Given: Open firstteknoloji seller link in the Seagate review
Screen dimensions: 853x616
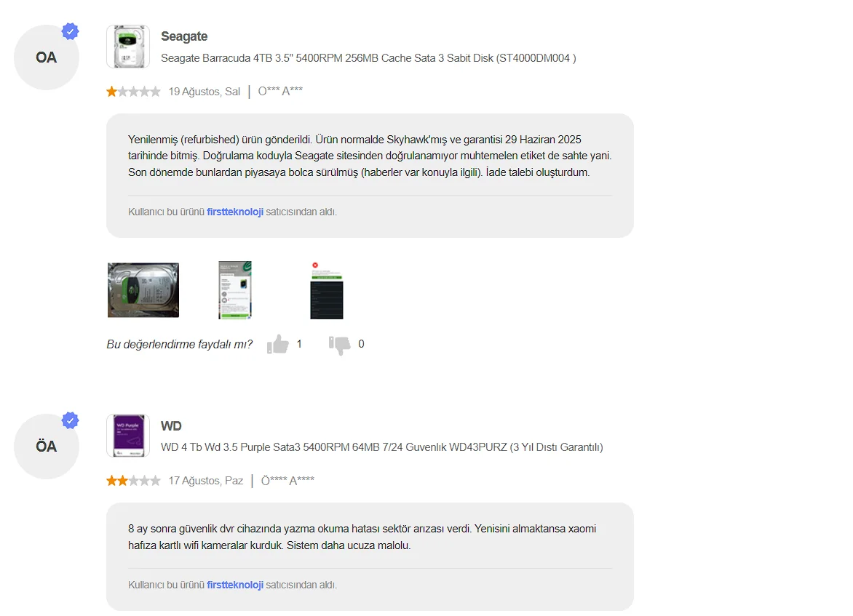Looking at the screenshot, I should (x=235, y=212).
